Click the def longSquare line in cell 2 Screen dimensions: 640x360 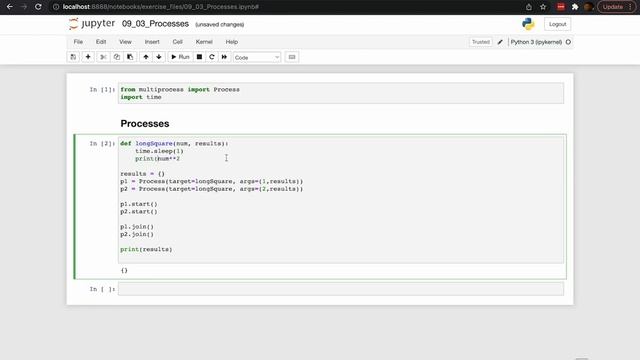(x=174, y=144)
